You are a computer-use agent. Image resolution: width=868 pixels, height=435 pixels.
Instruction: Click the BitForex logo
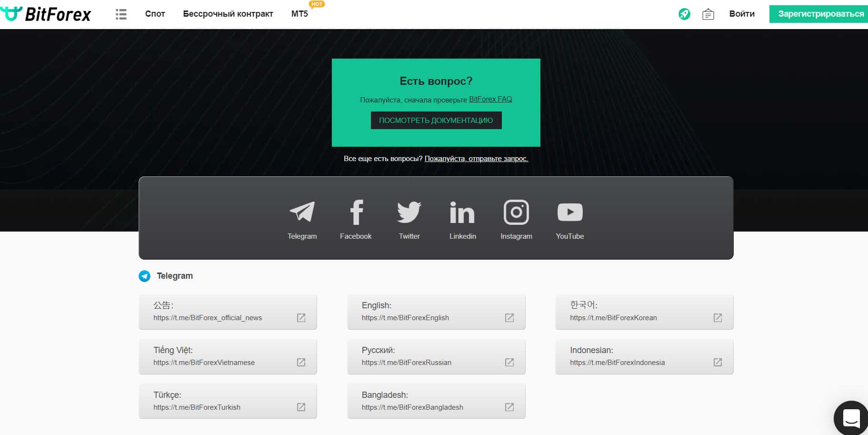click(x=46, y=14)
